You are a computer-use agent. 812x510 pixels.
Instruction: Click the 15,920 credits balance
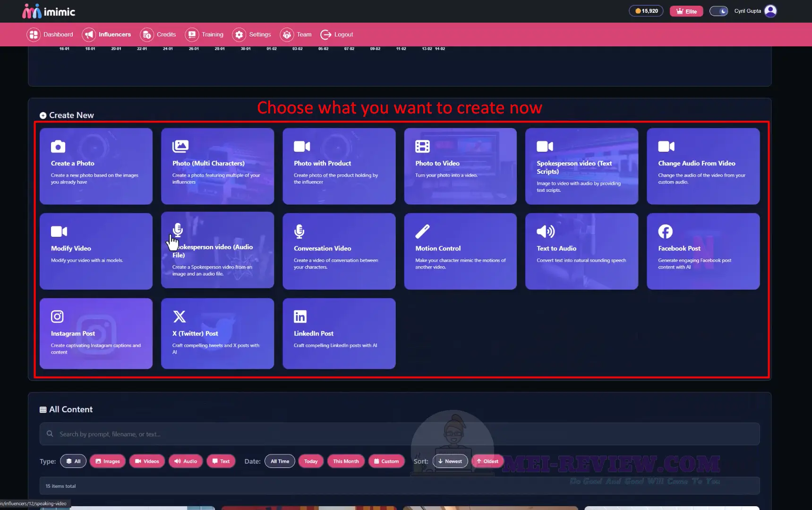point(646,11)
